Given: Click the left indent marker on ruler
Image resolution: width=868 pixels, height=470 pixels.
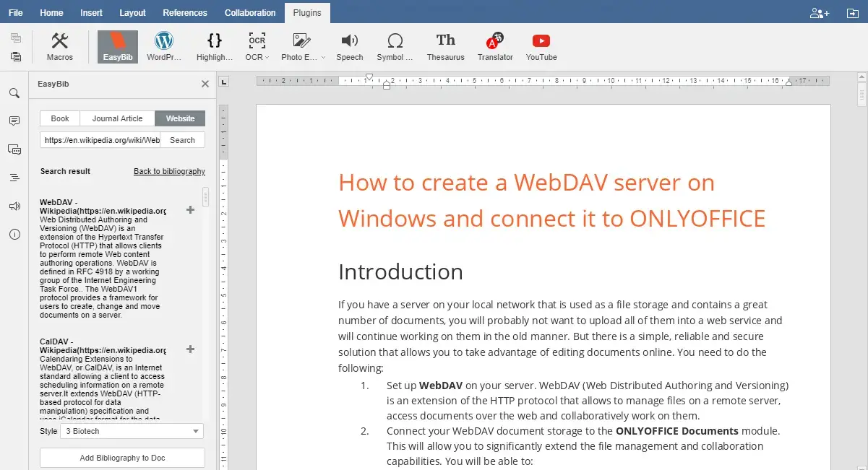Looking at the screenshot, I should 387,85.
